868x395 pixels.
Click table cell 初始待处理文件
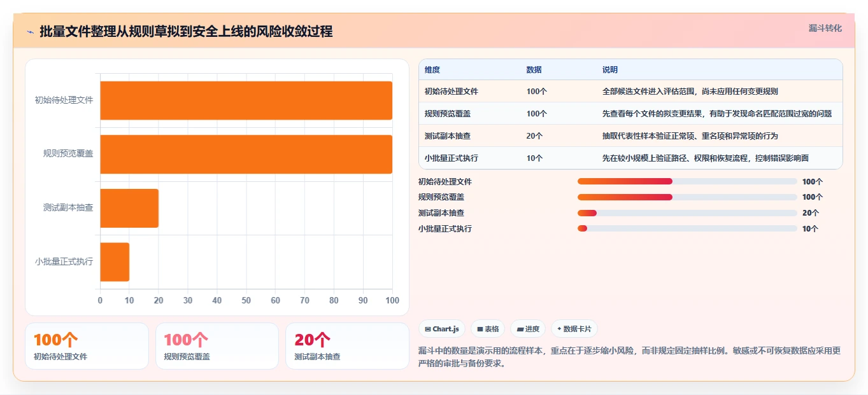452,92
